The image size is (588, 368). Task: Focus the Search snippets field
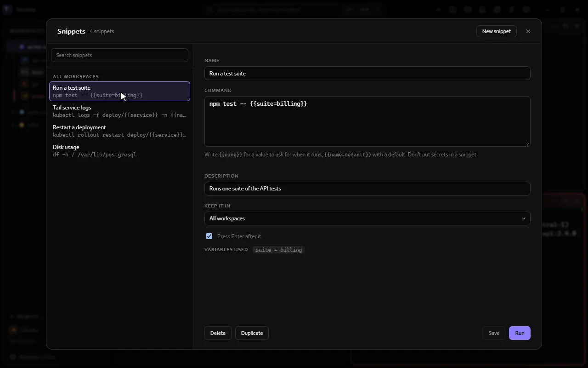[119, 55]
